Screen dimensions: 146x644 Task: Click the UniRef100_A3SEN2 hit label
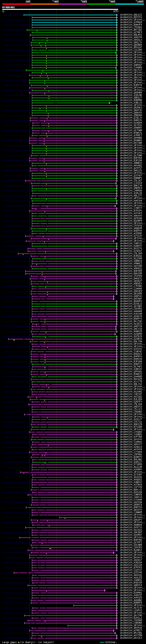point(131,233)
